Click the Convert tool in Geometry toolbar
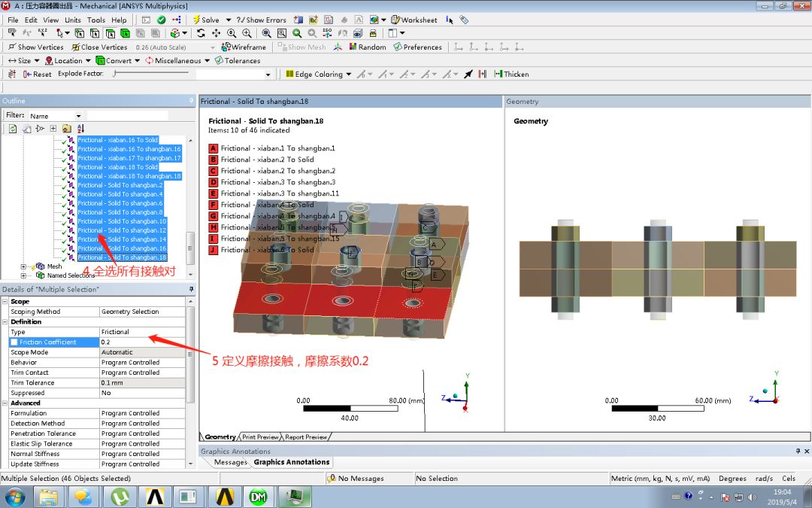 [119, 61]
